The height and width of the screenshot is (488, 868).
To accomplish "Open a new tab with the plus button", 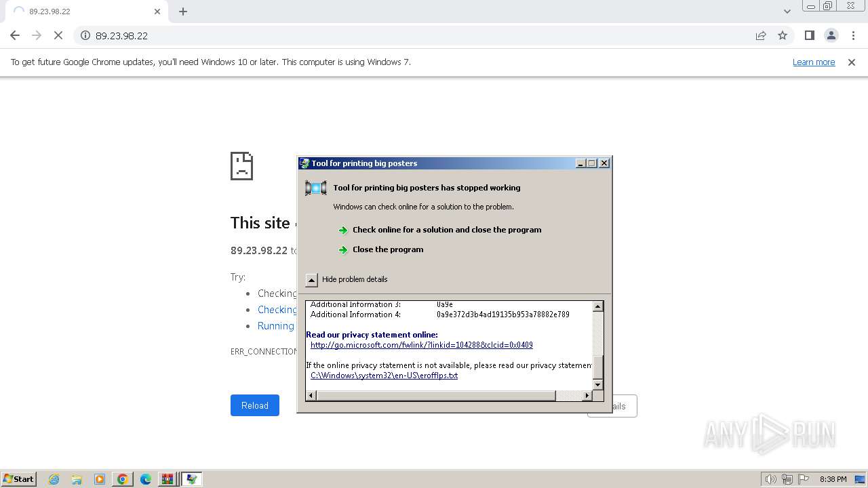I will (183, 12).
